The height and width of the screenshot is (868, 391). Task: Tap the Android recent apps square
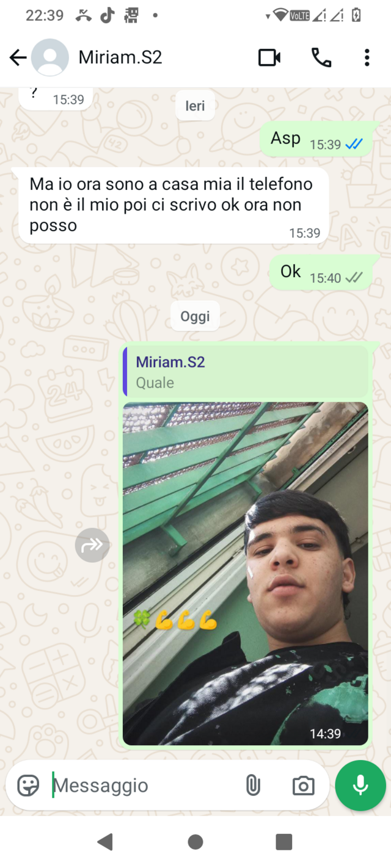tap(283, 842)
